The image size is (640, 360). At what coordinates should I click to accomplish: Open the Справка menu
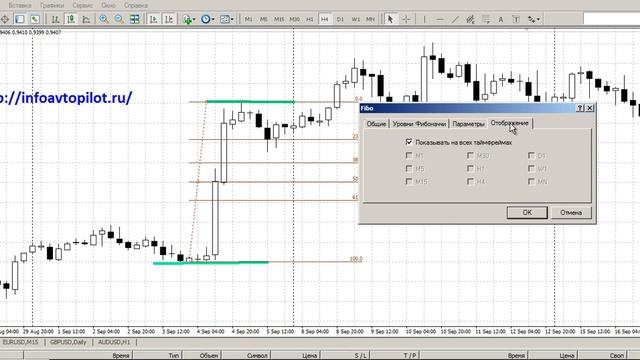[136, 5]
